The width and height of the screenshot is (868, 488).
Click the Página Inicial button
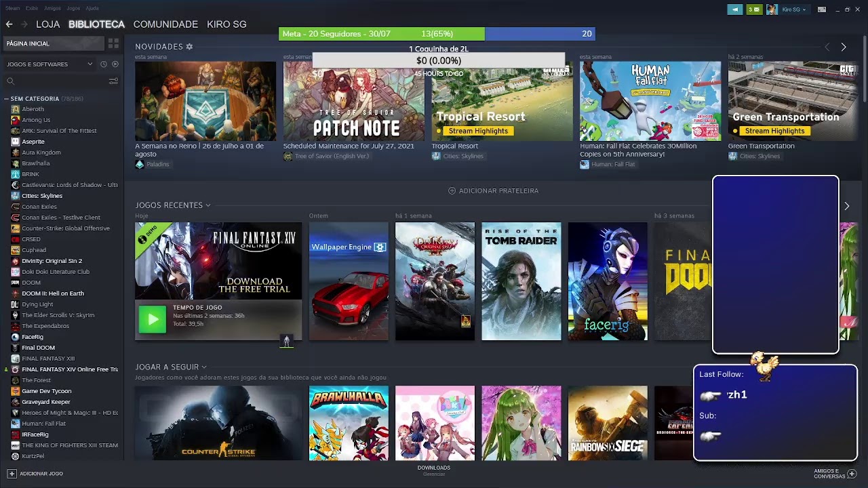54,43
